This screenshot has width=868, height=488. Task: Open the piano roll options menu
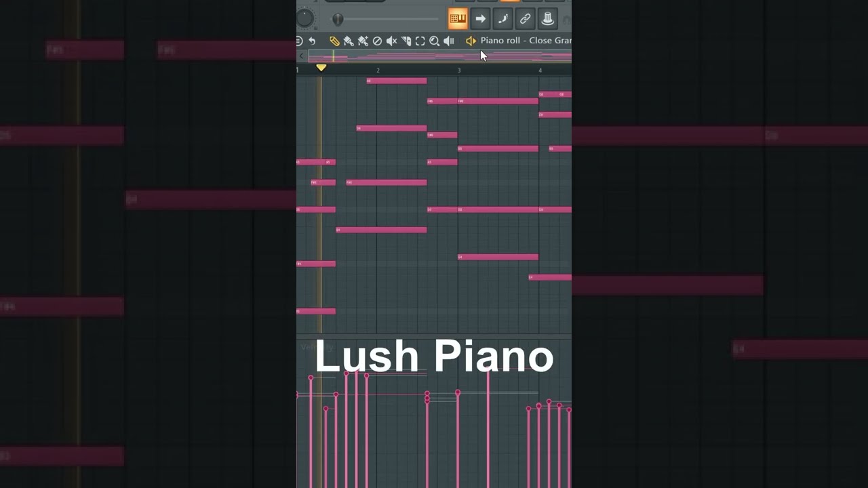click(299, 41)
